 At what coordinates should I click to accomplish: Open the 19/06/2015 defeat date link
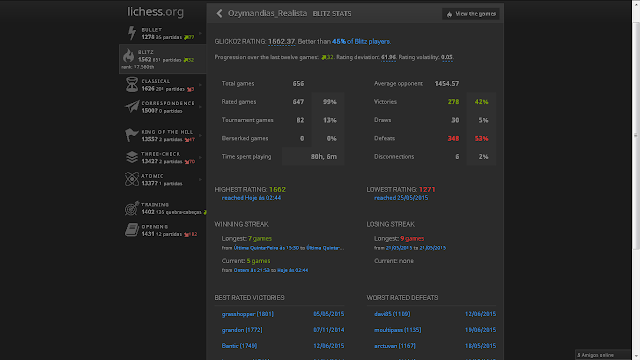[x=480, y=330]
